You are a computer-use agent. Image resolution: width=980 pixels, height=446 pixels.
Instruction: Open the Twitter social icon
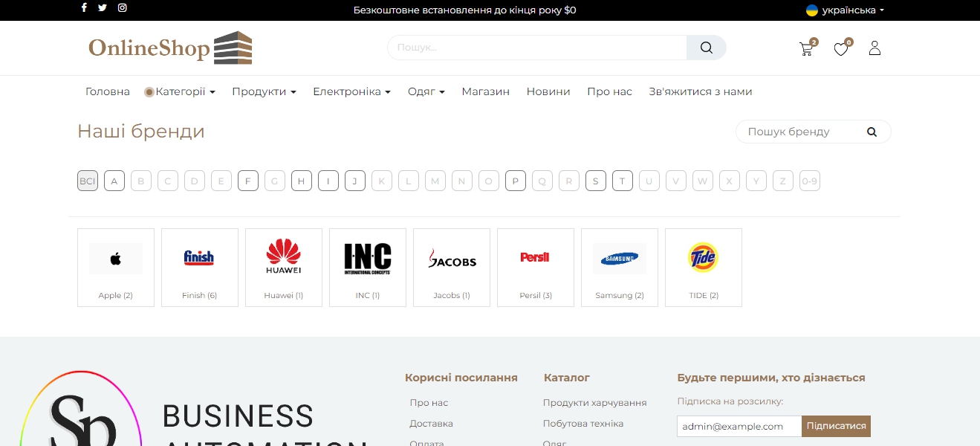coord(103,8)
